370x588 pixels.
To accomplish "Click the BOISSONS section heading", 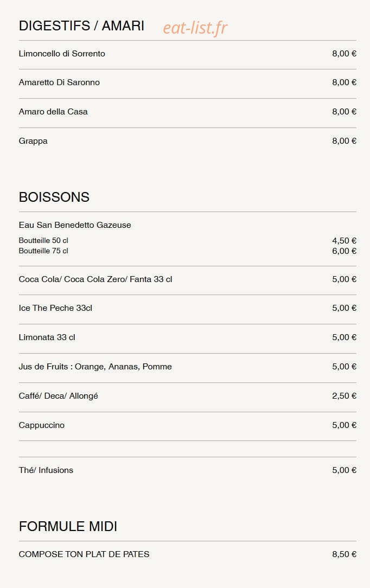I will coord(54,197).
